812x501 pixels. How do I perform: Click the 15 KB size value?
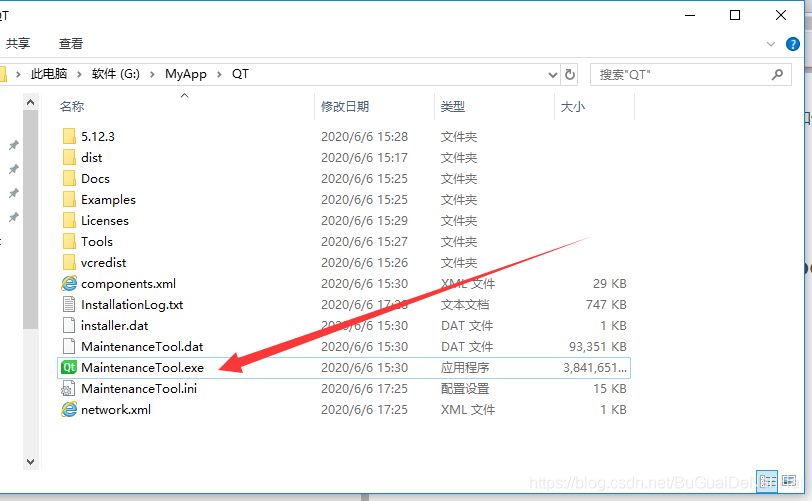[x=610, y=389]
